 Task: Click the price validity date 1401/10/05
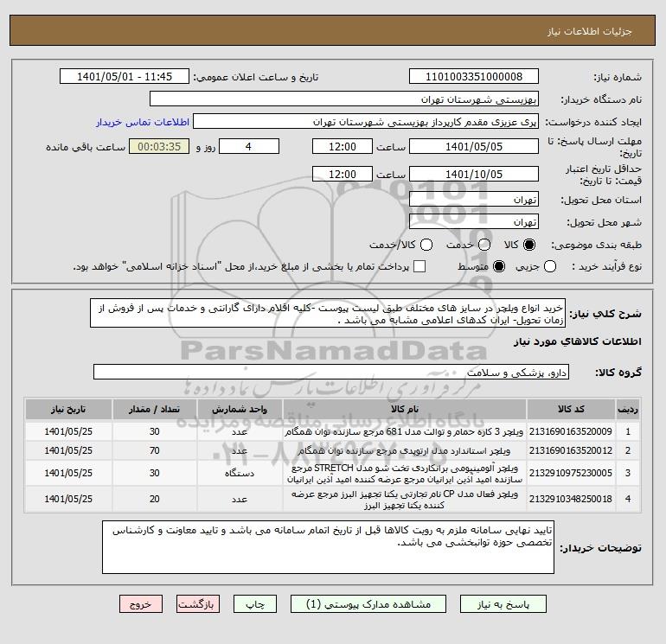click(474, 174)
